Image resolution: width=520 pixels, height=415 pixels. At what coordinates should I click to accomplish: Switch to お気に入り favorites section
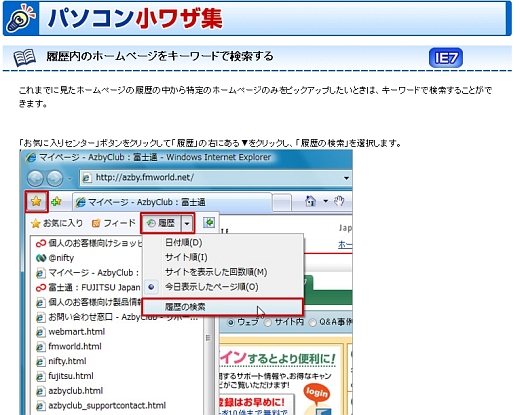57,223
